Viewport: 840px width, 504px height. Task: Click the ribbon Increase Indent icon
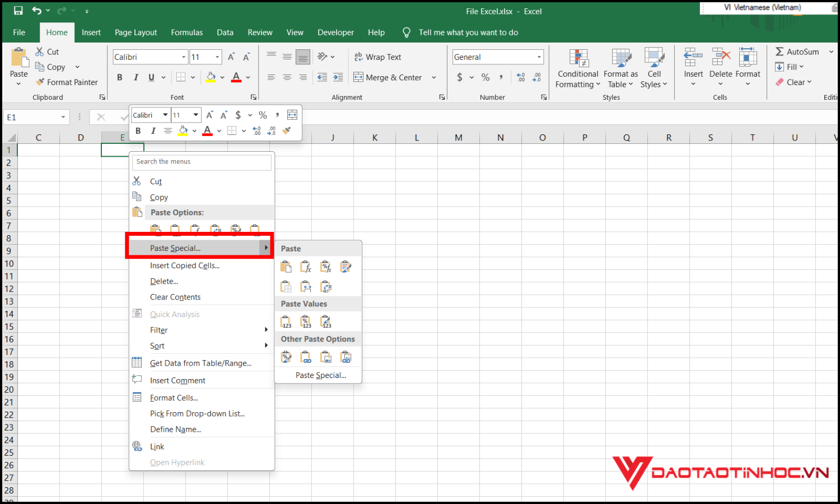coord(338,77)
